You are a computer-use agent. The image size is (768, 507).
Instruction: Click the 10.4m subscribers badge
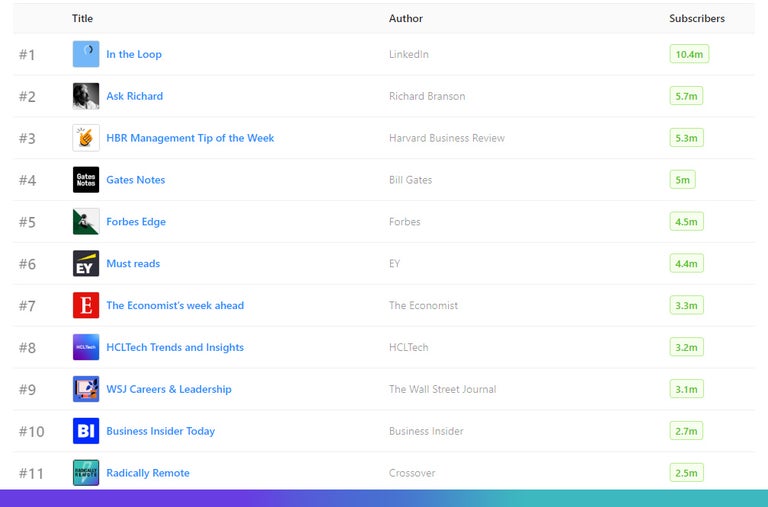[689, 54]
